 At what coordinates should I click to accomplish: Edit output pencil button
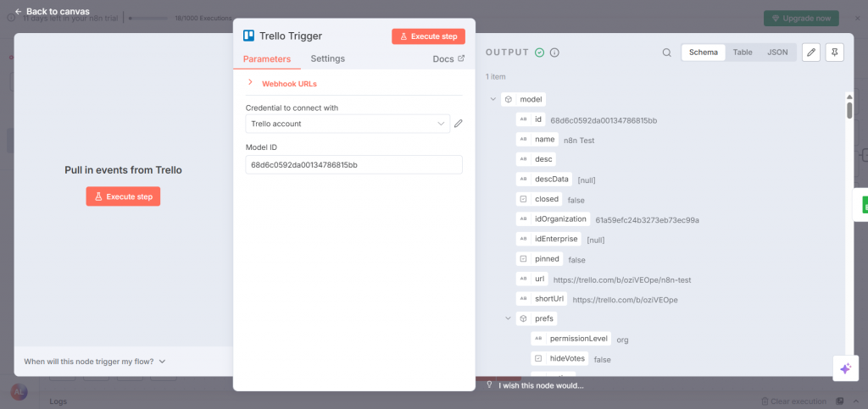click(811, 53)
